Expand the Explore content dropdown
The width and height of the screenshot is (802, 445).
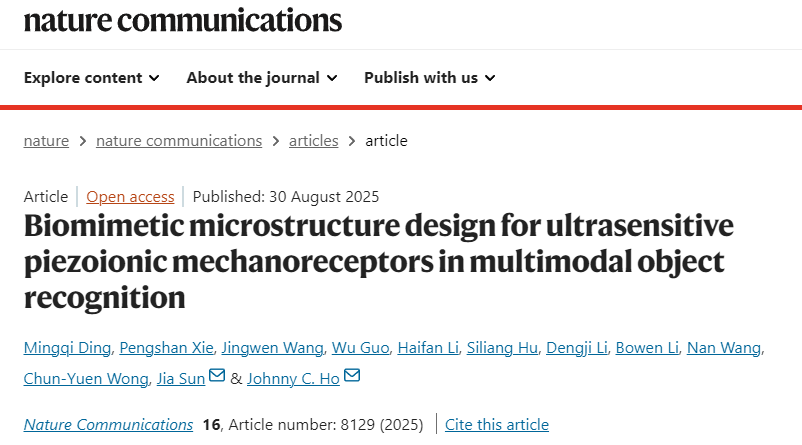92,78
